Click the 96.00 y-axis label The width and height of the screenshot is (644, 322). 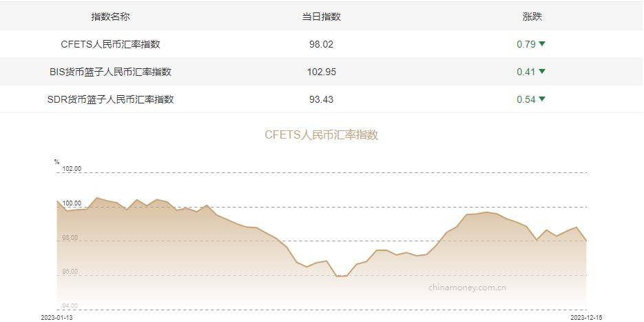pyautogui.click(x=70, y=272)
